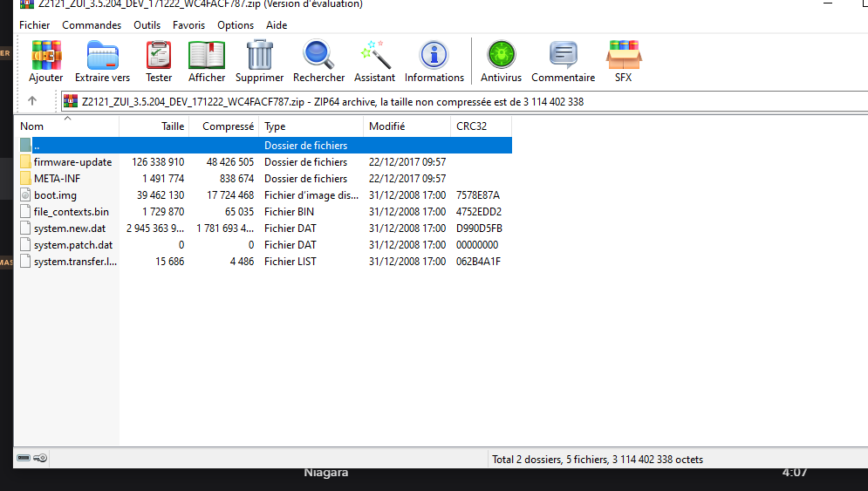
Task: Sort by Taille column header
Action: (x=154, y=126)
